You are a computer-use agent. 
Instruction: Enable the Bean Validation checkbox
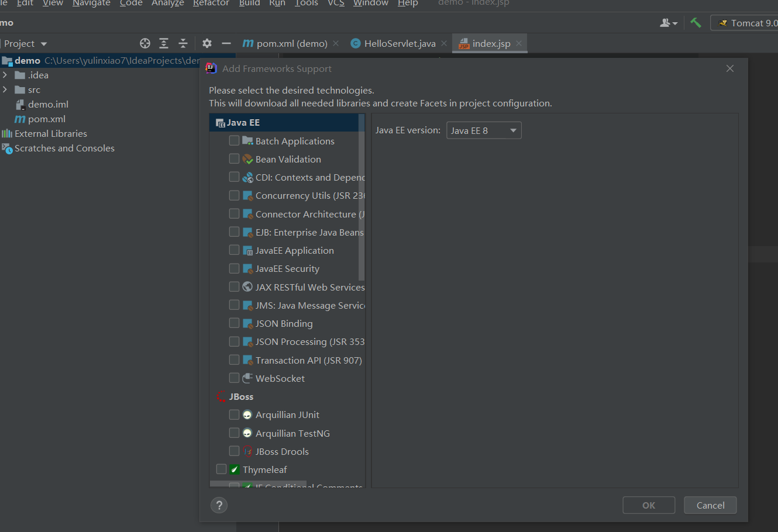click(234, 159)
